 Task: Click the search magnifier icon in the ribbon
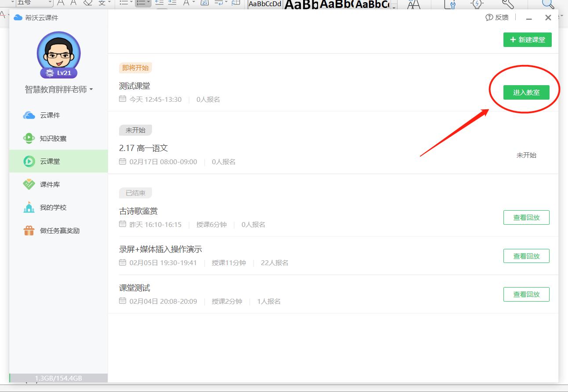click(547, 4)
